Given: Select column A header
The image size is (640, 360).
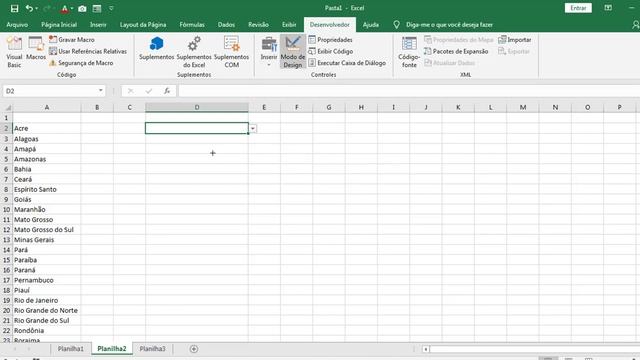Looking at the screenshot, I should click(x=47, y=107).
